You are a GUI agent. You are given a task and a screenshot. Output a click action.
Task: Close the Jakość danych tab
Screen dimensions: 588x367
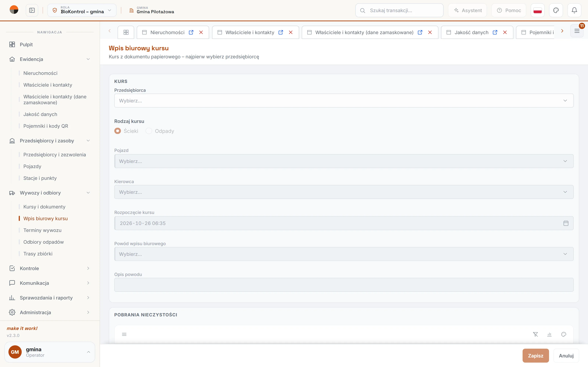(505, 32)
